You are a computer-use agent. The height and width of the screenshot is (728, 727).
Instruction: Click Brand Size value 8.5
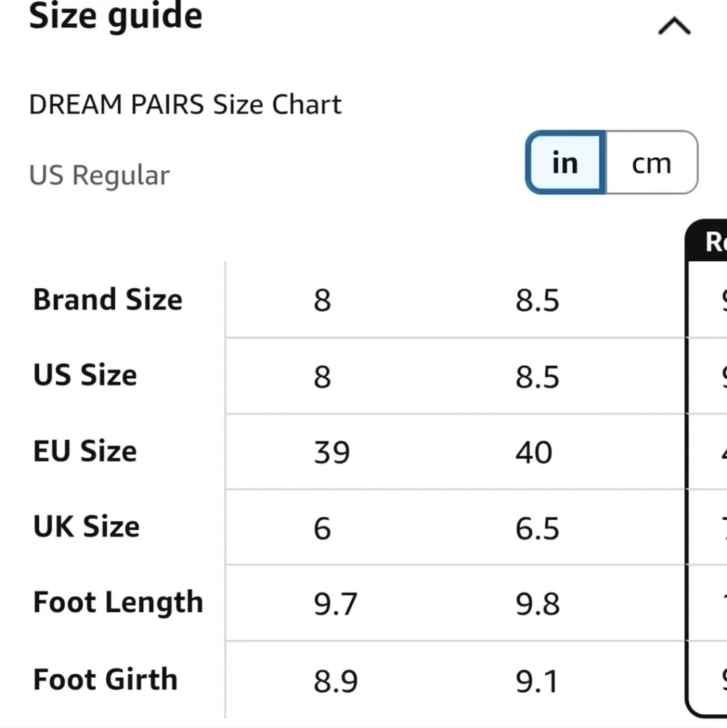coord(537,300)
